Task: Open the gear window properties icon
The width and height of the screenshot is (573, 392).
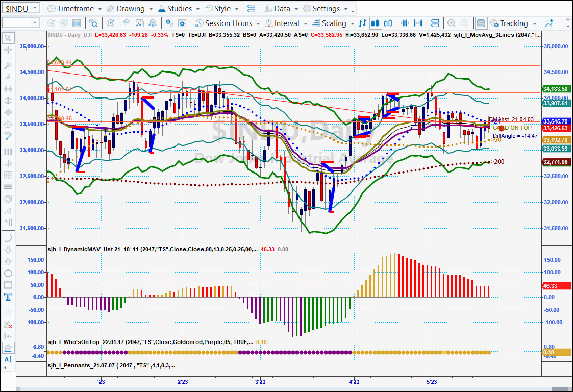Action: coord(182,23)
